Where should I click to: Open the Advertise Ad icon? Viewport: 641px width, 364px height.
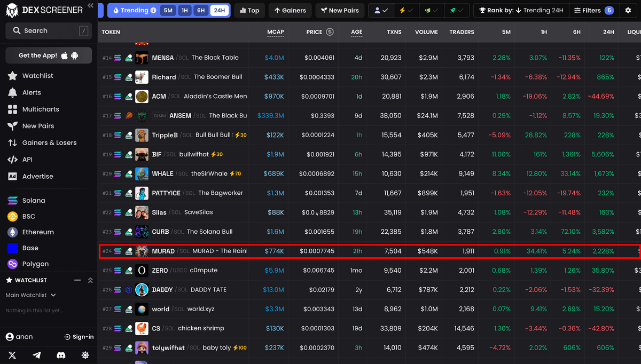(12, 176)
